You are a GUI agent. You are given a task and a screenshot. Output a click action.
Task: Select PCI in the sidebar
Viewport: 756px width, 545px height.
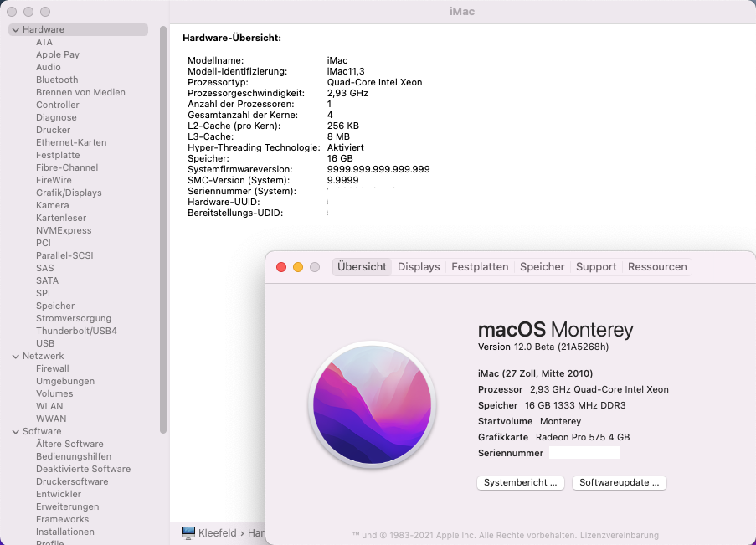click(x=44, y=243)
